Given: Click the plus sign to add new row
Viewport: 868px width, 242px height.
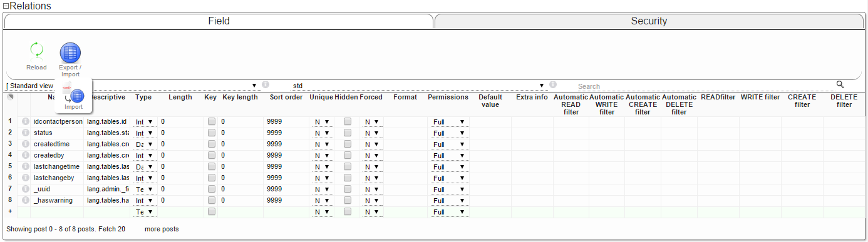Looking at the screenshot, I should 9,211.
